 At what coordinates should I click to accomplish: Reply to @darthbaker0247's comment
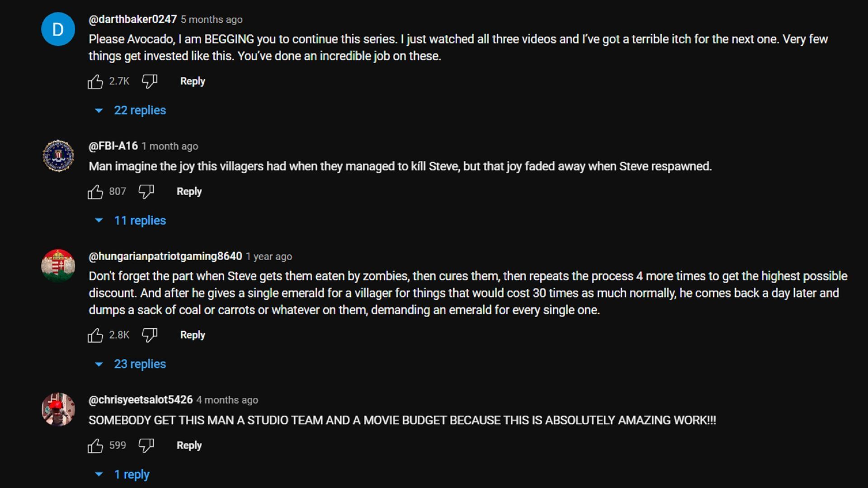click(x=193, y=81)
